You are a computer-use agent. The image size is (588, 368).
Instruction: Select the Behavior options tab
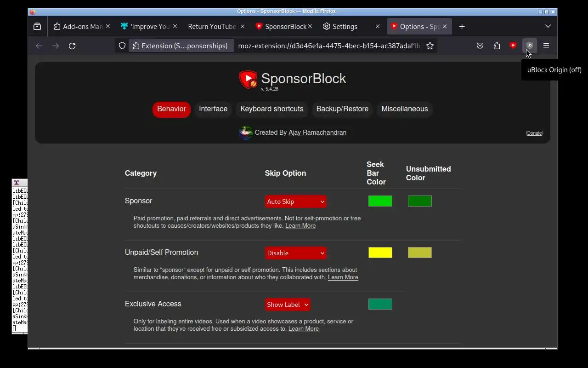coord(171,109)
